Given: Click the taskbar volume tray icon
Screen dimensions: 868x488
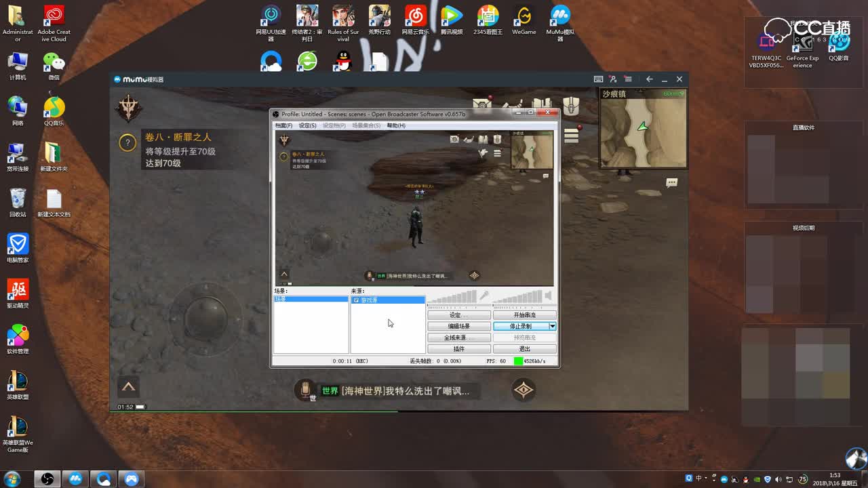Looking at the screenshot, I should [778, 479].
